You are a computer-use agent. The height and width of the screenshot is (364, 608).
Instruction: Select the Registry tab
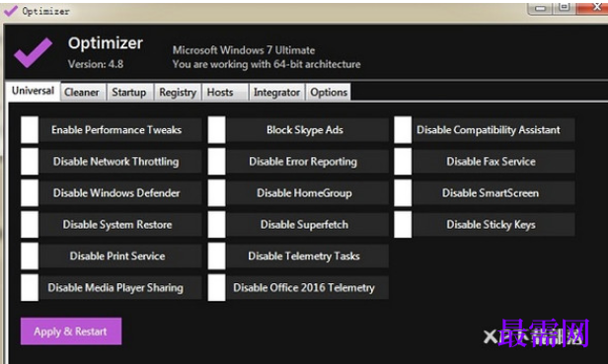tap(178, 93)
